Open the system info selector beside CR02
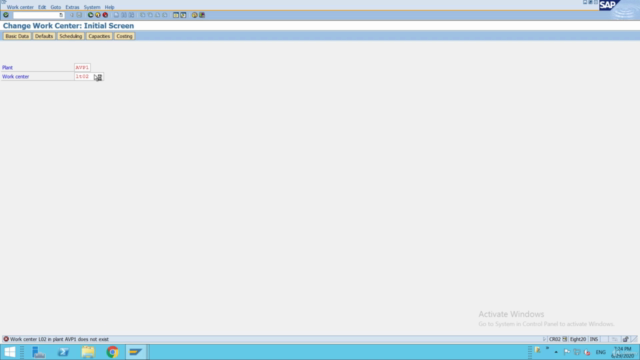Image resolution: width=640 pixels, height=360 pixels. pyautogui.click(x=564, y=339)
